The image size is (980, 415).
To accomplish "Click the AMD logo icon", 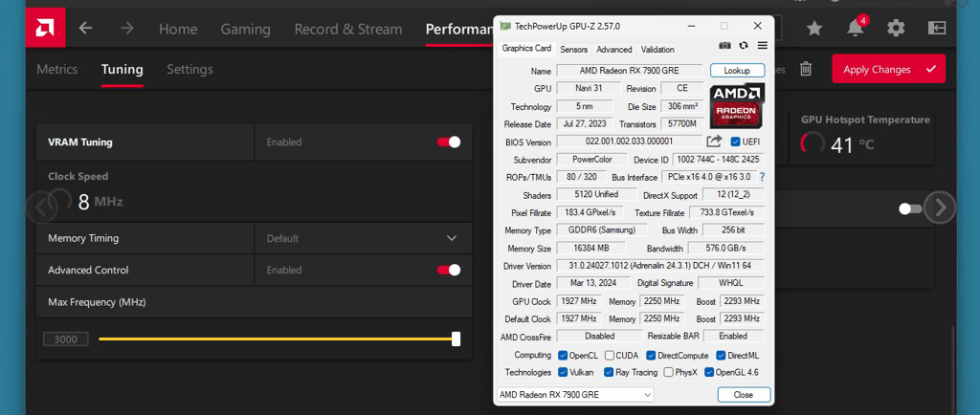I will click(45, 28).
